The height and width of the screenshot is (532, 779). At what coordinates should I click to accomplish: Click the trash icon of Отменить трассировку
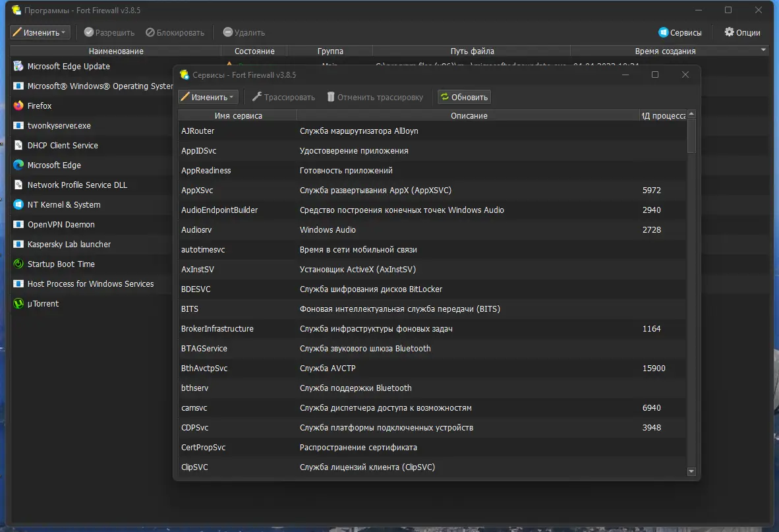[331, 97]
